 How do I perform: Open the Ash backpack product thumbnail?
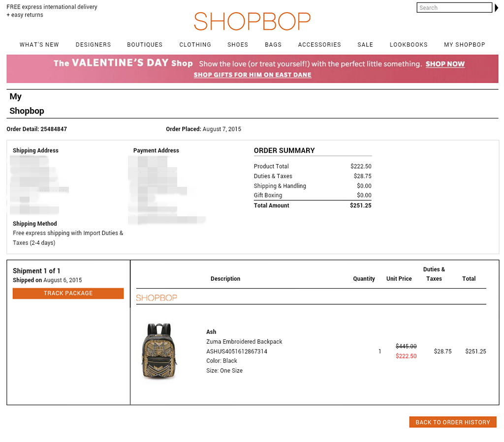[x=159, y=351]
